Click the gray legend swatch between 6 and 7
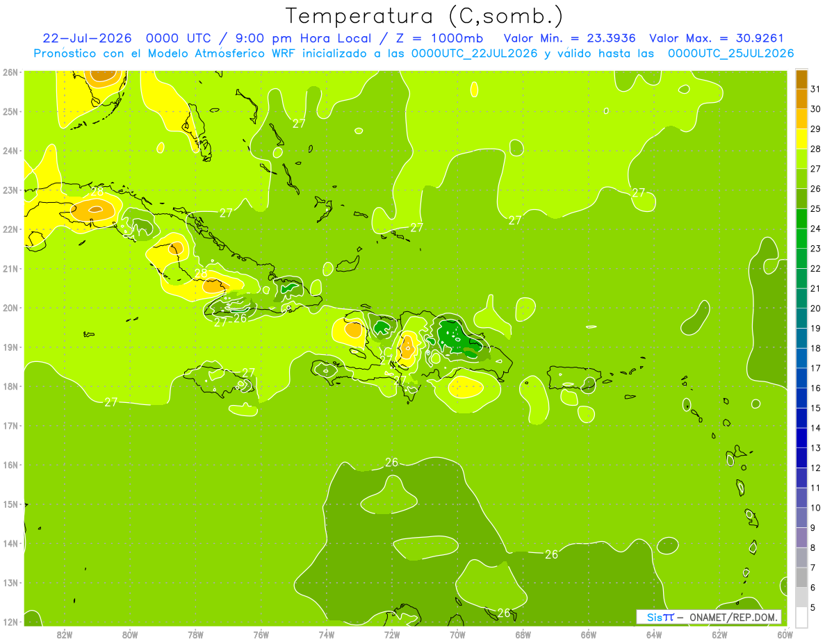834x644 pixels. [x=801, y=577]
